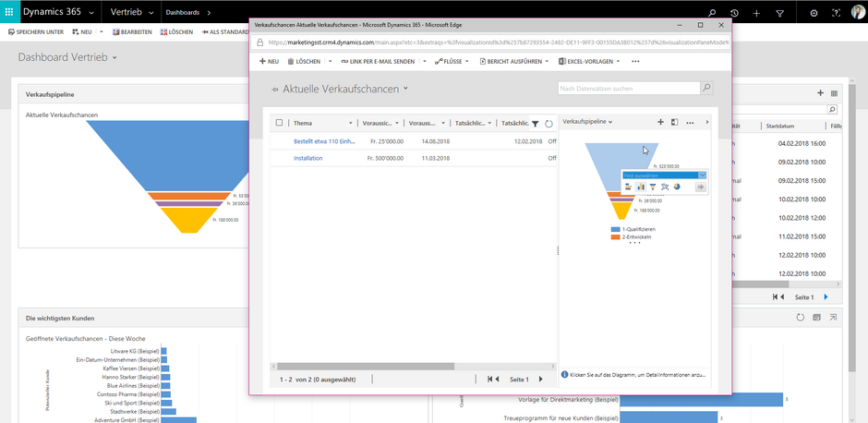Screen dimensions: 868x423
Task: Open the 'Bestellt etwa 110 Einh...' record
Action: [x=324, y=141]
